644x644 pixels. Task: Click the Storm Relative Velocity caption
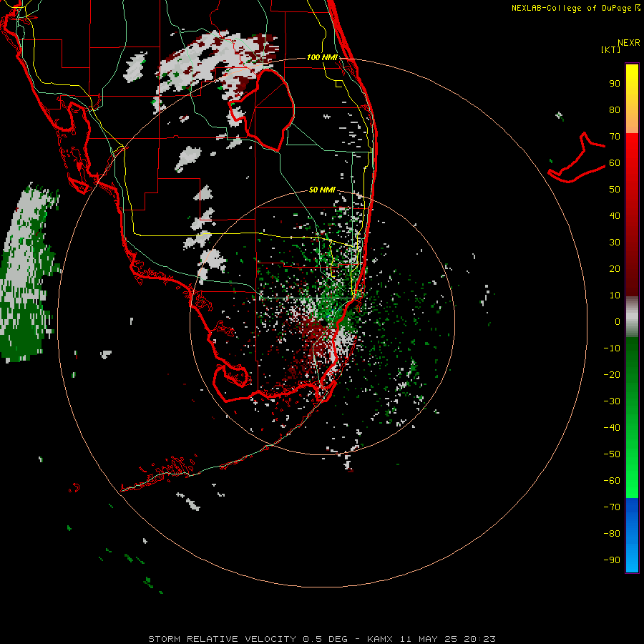322,639
